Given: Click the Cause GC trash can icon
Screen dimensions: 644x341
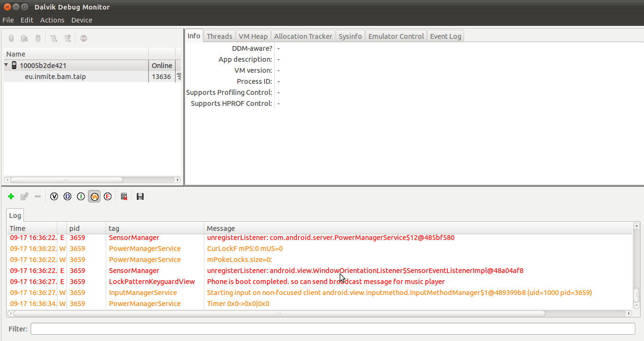Looking at the screenshot, I should click(x=38, y=38).
